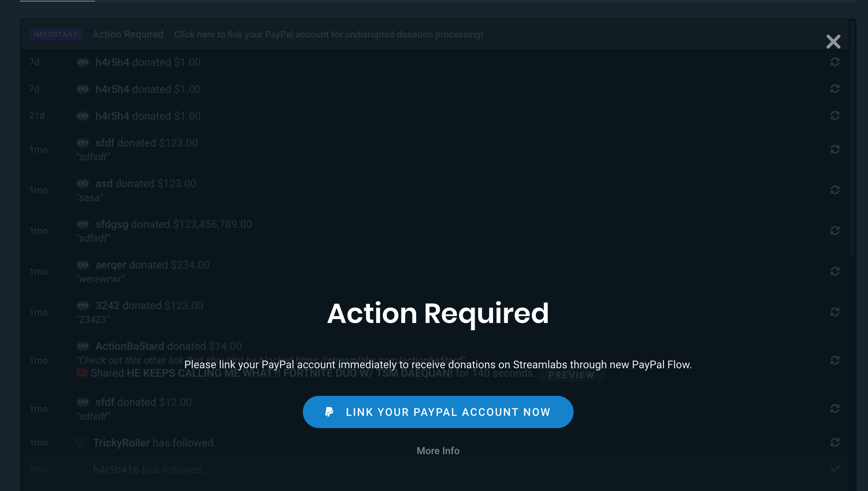Open the More Info link

(x=438, y=451)
